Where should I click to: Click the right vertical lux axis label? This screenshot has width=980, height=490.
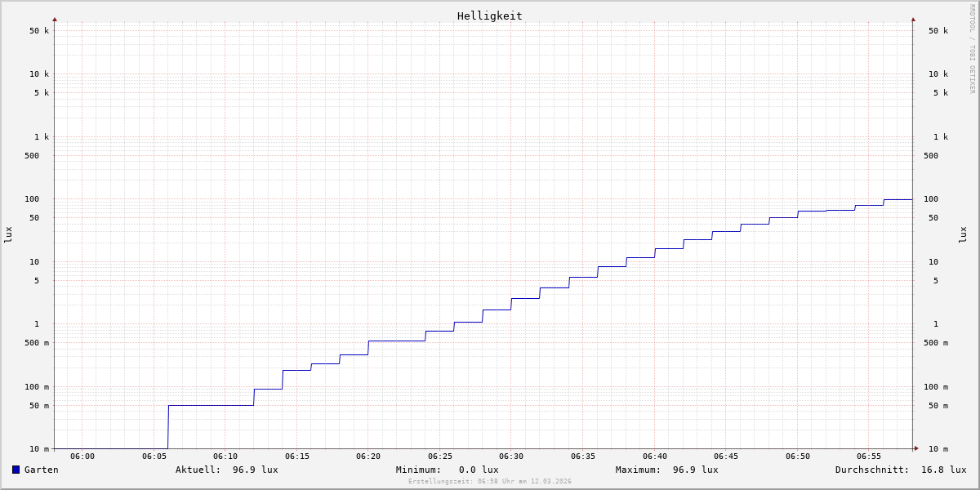963,234
